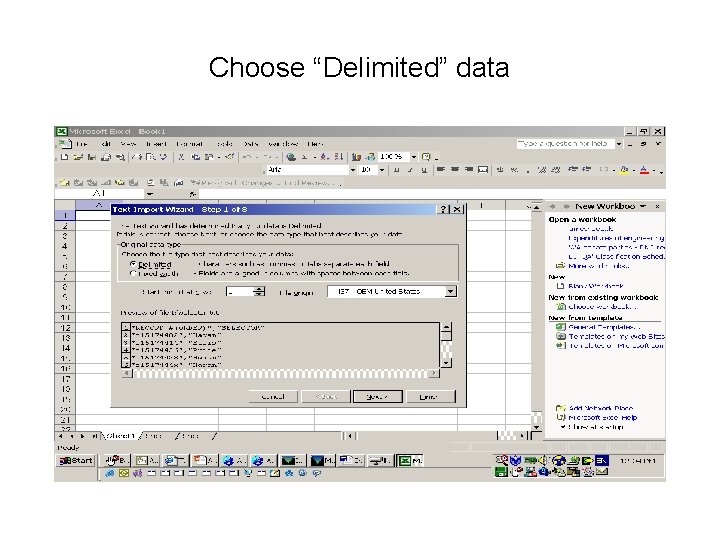Click the Microsoft Excel Help link
Viewport: 720px width, 540px height.
coord(602,418)
